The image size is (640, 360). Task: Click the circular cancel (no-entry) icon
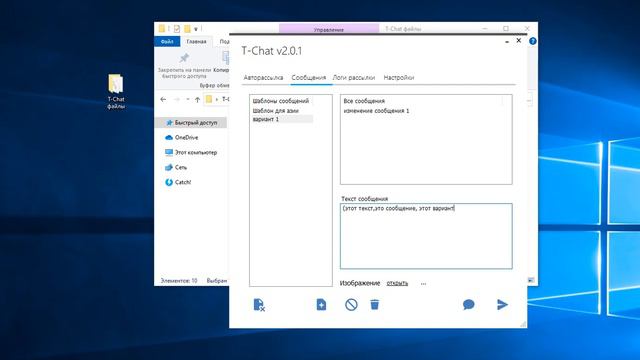(351, 304)
